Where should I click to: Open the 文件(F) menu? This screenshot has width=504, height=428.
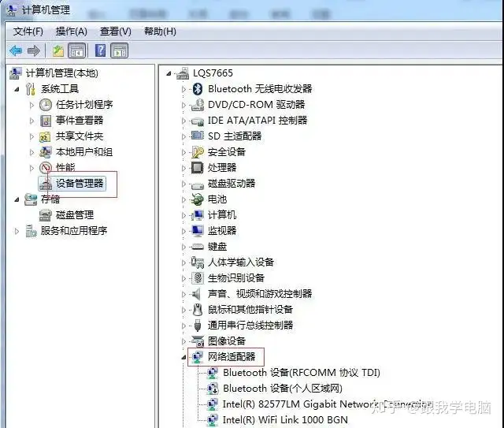coord(28,32)
